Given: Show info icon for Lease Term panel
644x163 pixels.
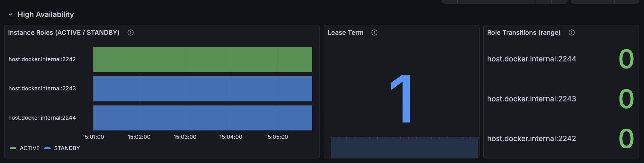Looking at the screenshot, I should click(374, 33).
